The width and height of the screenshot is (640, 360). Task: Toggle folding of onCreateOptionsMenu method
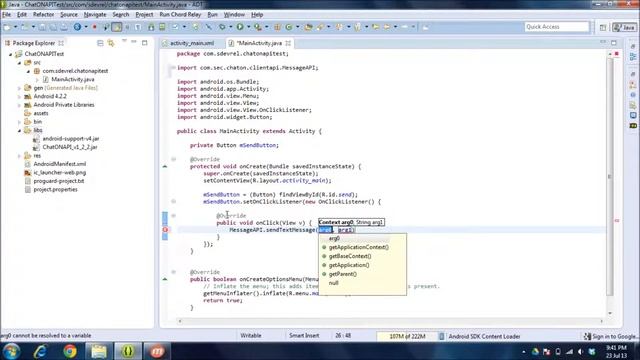tap(173, 272)
